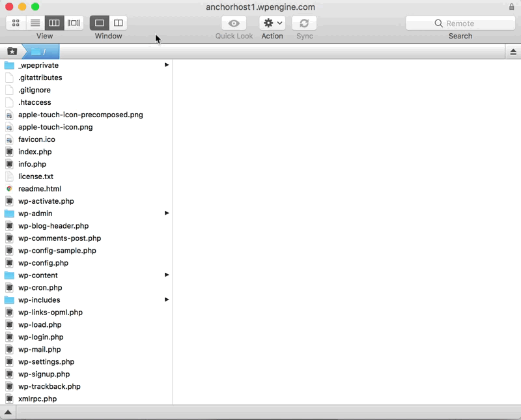Image resolution: width=521 pixels, height=420 pixels.
Task: Select the favicon.ico file
Action: point(86,139)
